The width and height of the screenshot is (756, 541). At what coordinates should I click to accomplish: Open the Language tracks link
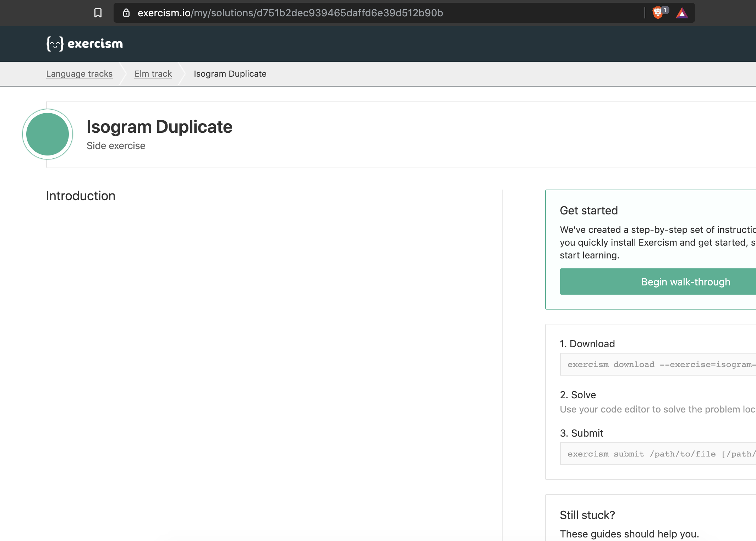click(79, 73)
